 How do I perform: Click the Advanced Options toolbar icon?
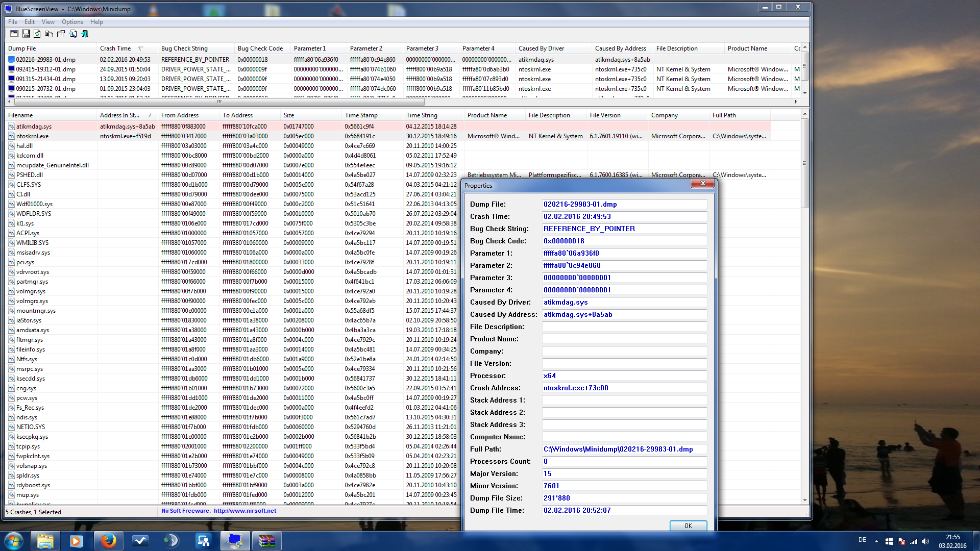pyautogui.click(x=14, y=34)
